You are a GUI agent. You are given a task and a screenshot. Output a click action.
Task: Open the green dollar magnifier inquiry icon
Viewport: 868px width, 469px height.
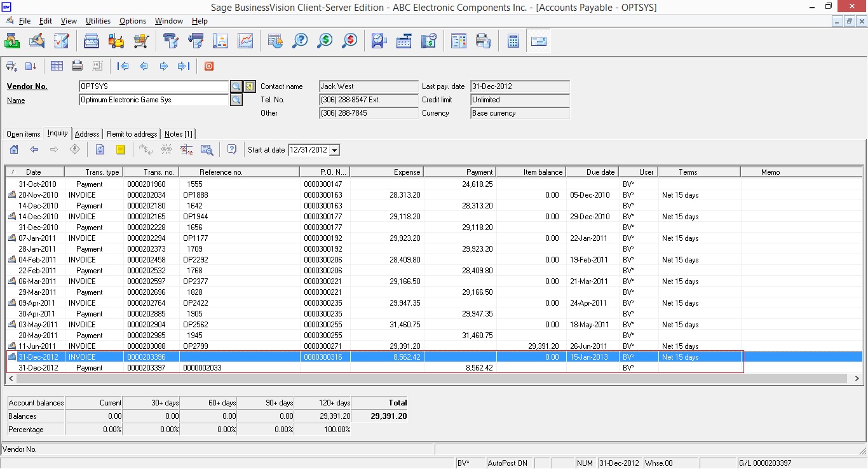click(325, 41)
